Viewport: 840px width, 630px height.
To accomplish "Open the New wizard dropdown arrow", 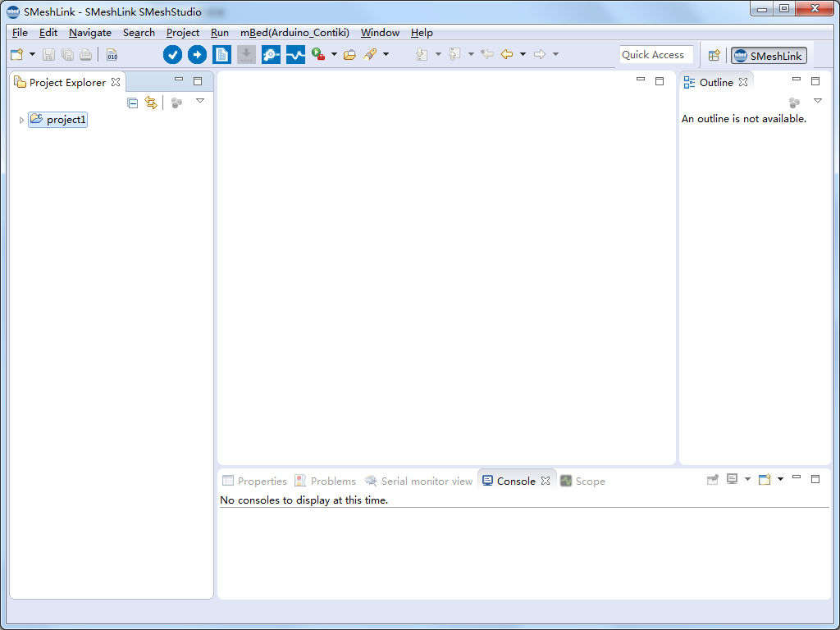I will click(x=32, y=54).
